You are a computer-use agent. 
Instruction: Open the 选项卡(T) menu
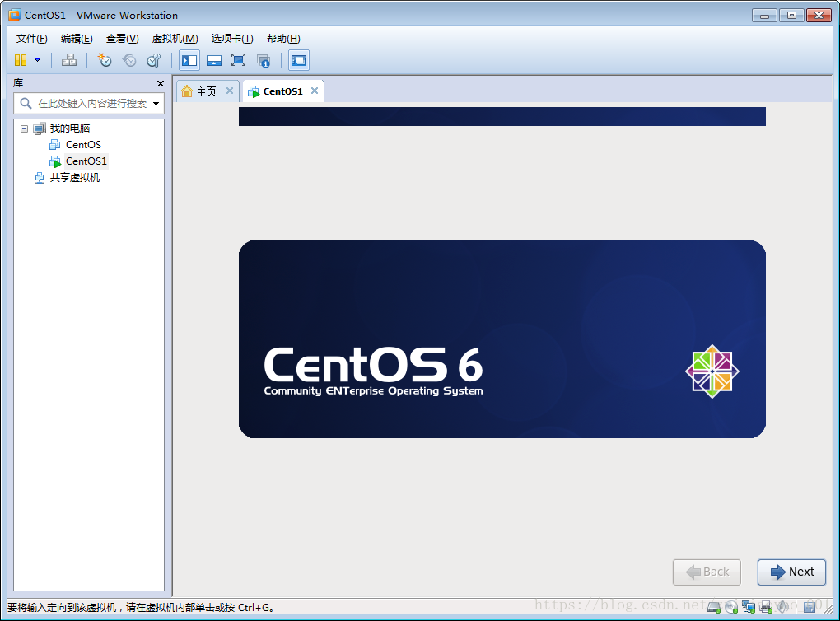pyautogui.click(x=232, y=39)
